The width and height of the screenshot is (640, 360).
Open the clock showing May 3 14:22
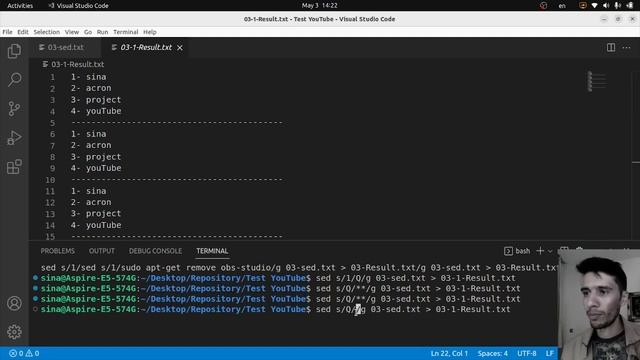(x=320, y=5)
